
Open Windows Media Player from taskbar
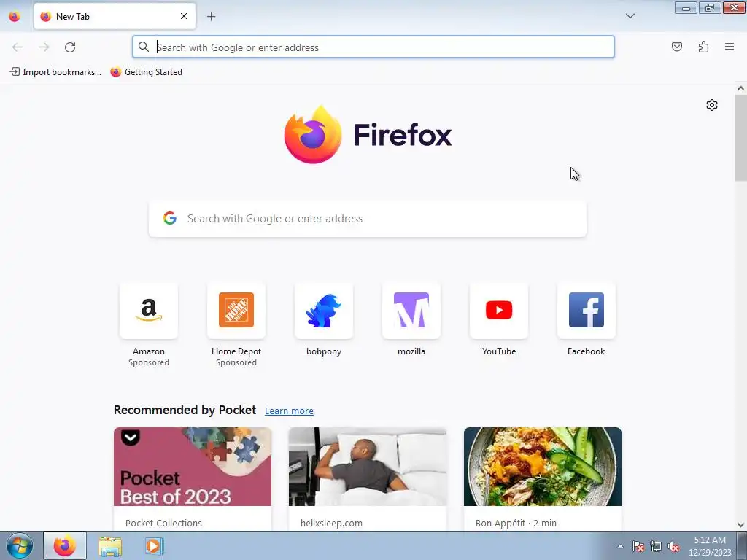[153, 546]
